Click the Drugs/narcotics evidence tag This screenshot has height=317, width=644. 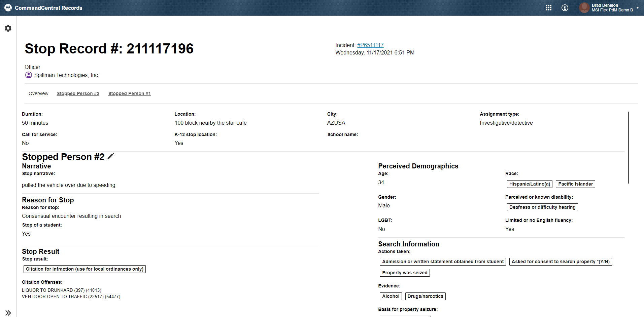(x=425, y=296)
